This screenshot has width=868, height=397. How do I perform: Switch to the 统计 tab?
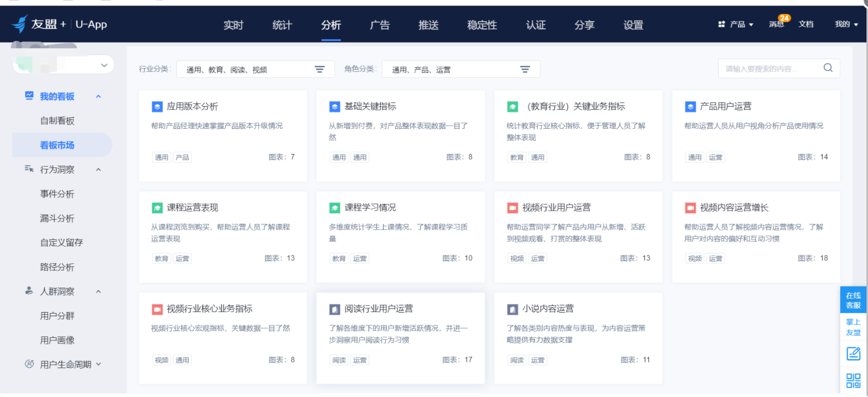point(282,25)
